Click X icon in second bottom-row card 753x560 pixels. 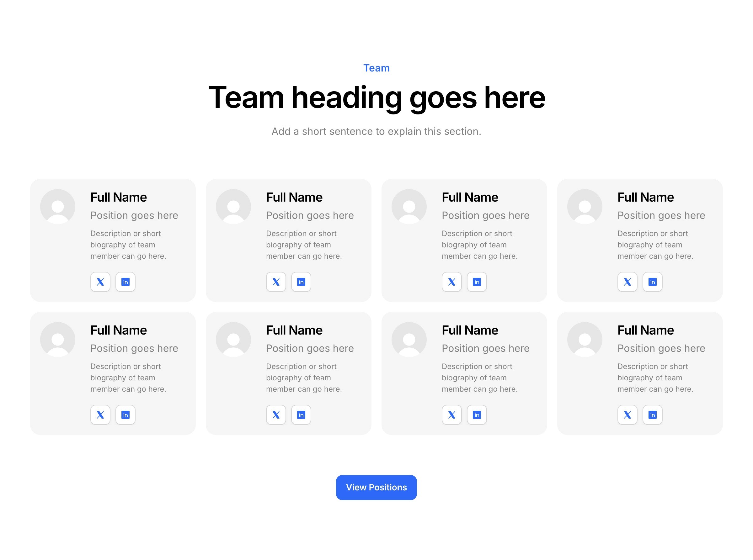276,415
